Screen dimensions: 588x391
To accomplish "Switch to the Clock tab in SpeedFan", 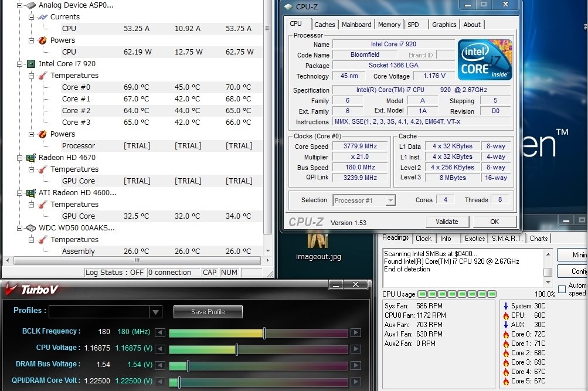I will [x=423, y=239].
